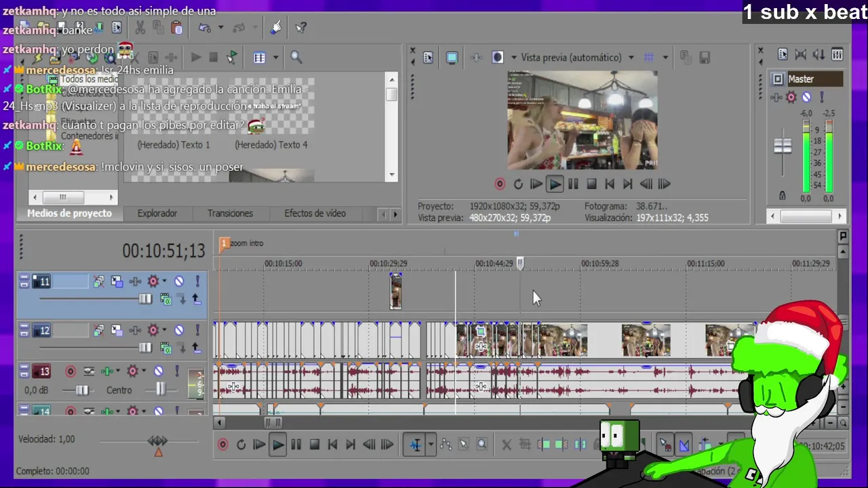The height and width of the screenshot is (488, 868).
Task: Solo video track 12
Action: 197,331
